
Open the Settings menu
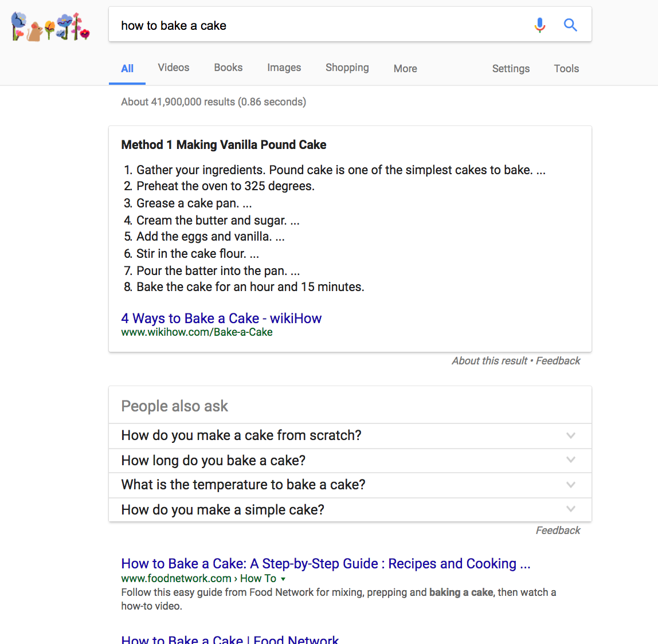[x=511, y=69]
